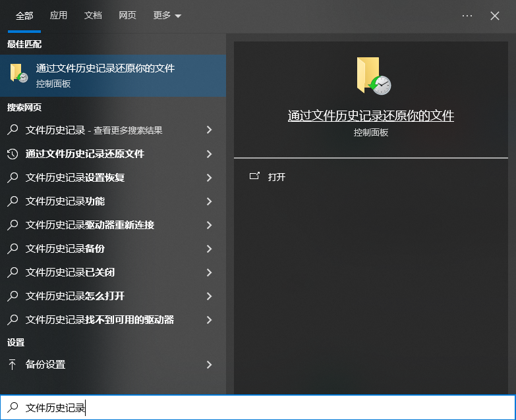Click the 通过文件历史记录还原你的文件 title link in preview
The width and height of the screenshot is (516, 420).
(370, 116)
